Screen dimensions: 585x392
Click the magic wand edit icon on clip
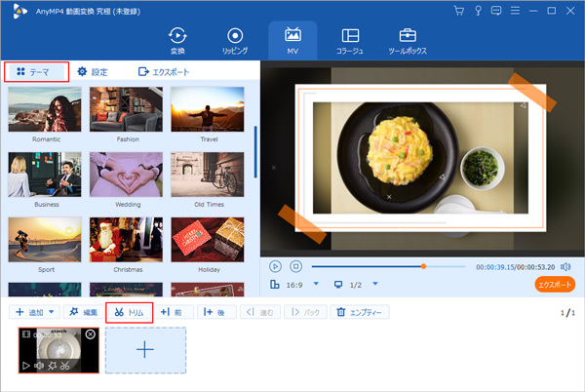click(51, 366)
